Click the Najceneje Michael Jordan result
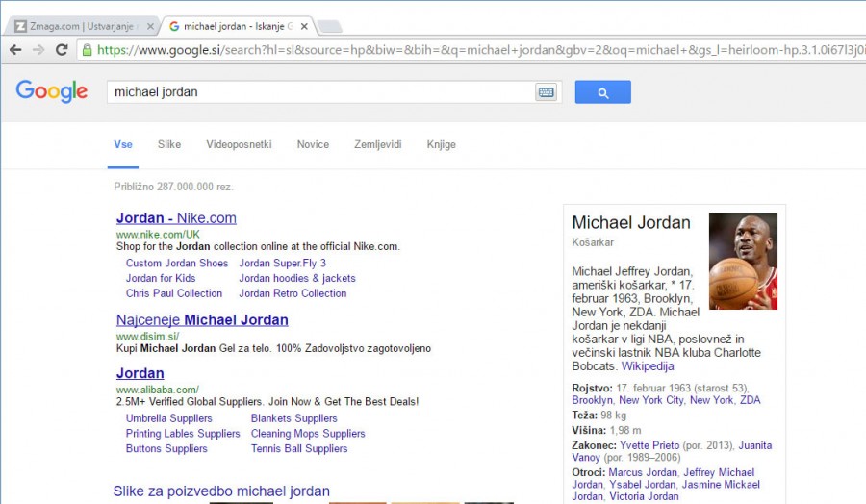866x504 pixels. pyautogui.click(x=202, y=320)
